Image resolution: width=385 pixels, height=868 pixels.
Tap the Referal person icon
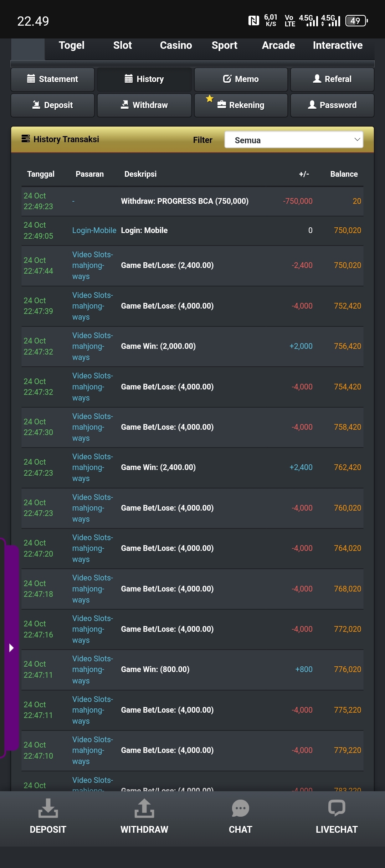pyautogui.click(x=317, y=79)
